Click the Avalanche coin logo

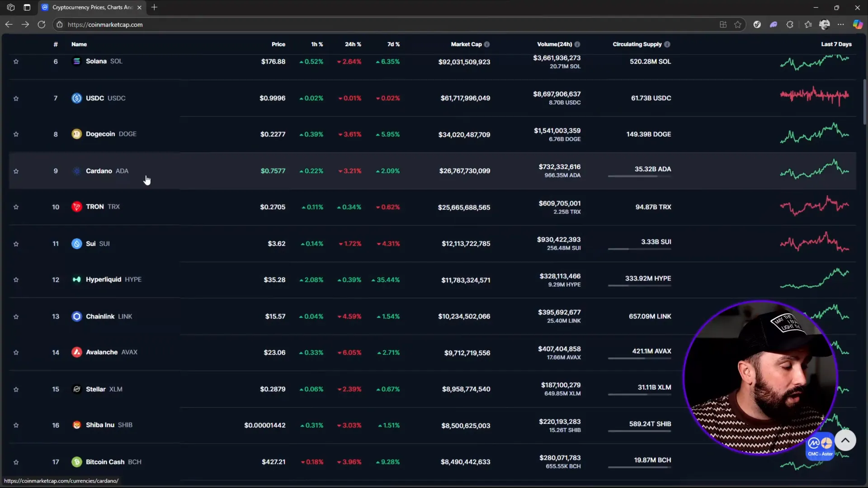77,352
